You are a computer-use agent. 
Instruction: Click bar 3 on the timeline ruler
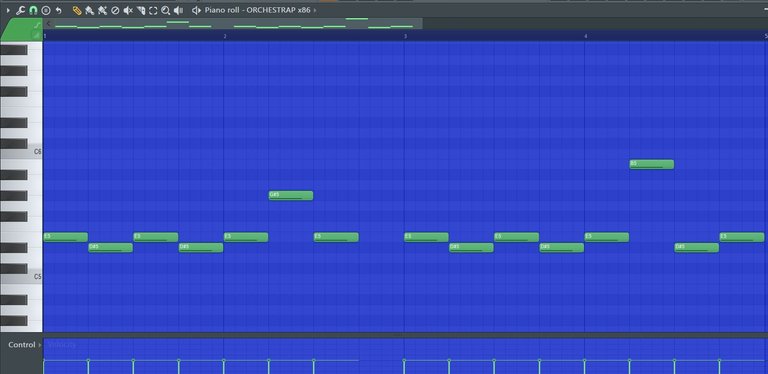[405, 36]
